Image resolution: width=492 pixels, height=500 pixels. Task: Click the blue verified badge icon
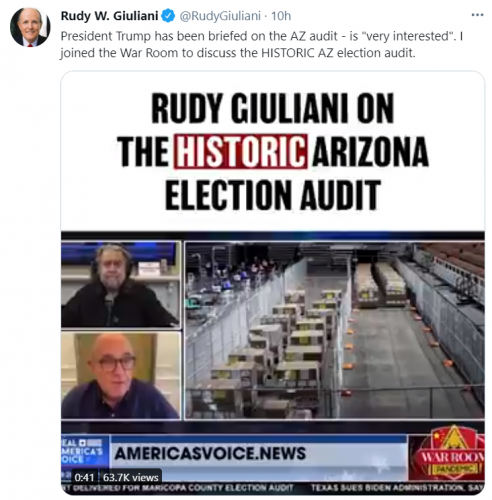[x=168, y=16]
